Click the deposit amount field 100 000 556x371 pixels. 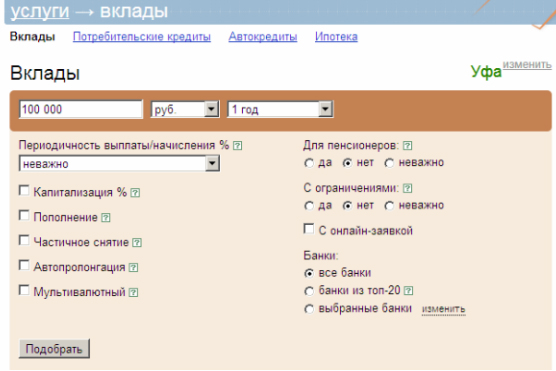pyautogui.click(x=81, y=109)
